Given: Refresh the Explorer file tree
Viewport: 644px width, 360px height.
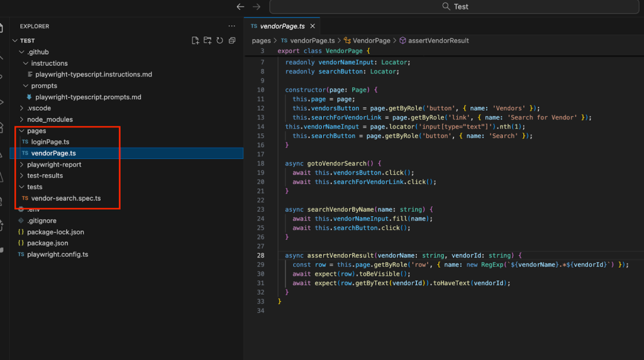Looking at the screenshot, I should [x=219, y=41].
